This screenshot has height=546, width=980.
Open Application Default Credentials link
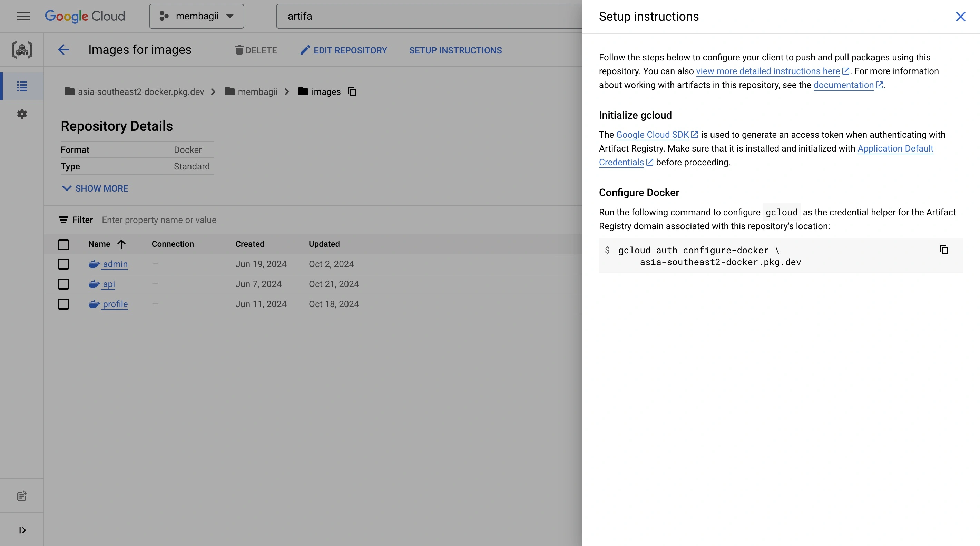click(895, 148)
